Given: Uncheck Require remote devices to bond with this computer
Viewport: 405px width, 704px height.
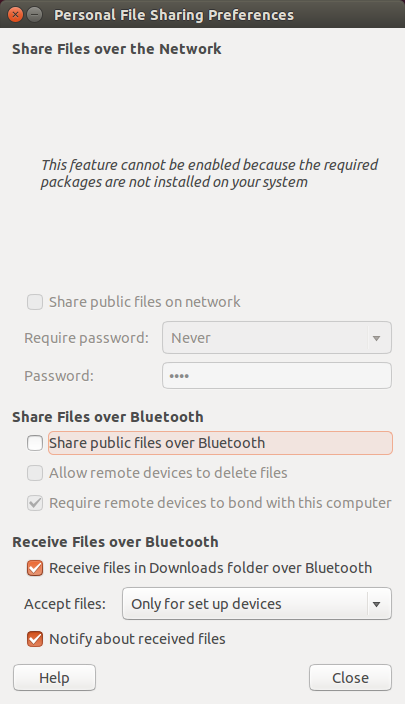Looking at the screenshot, I should (35, 503).
